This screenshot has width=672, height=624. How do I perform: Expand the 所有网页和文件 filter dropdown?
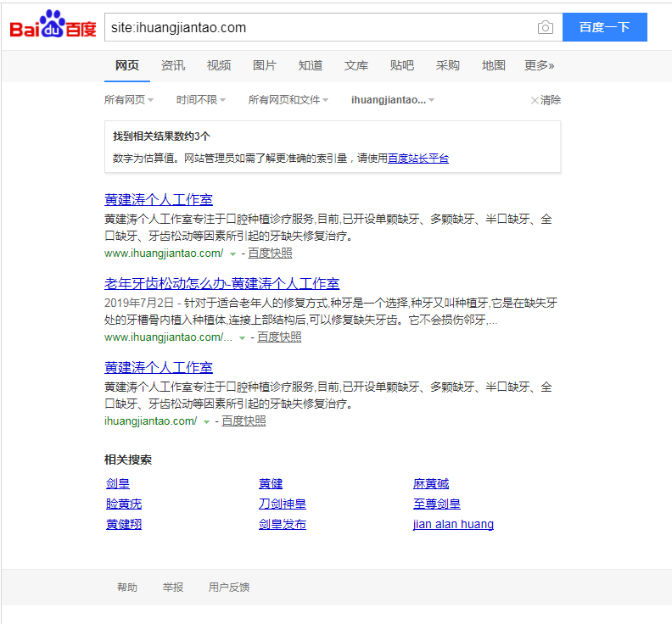click(288, 100)
